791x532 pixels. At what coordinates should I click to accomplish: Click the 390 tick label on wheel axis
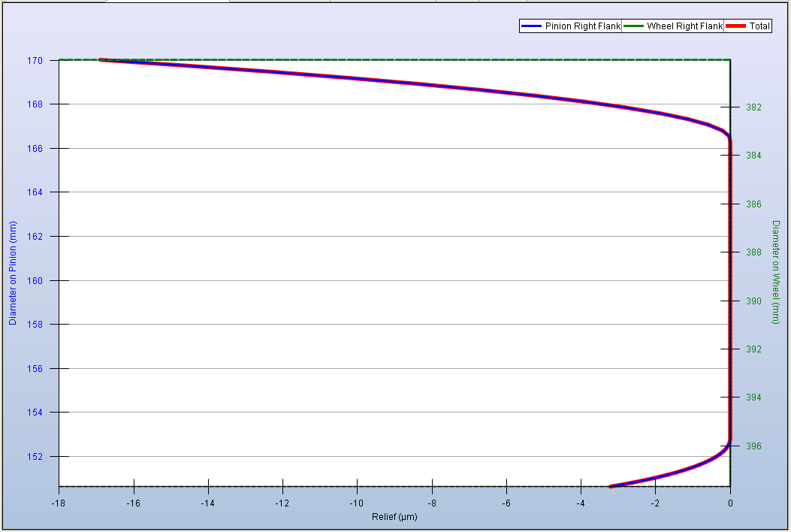753,301
